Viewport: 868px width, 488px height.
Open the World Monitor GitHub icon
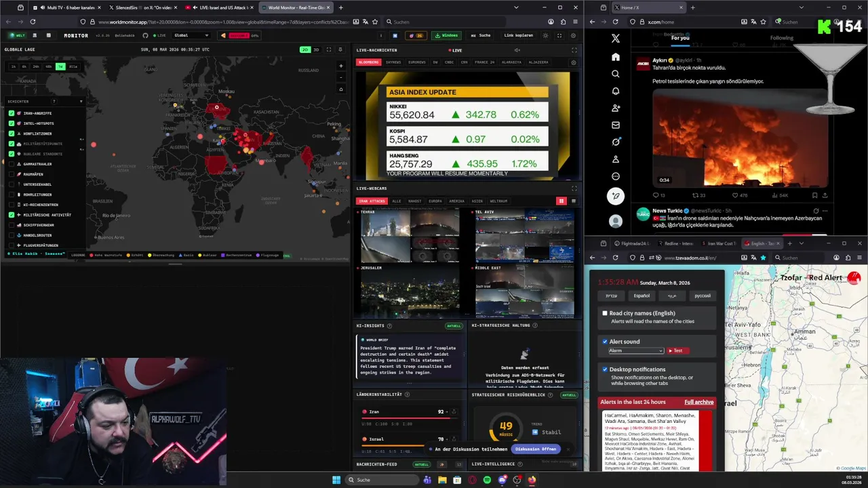coord(145,35)
